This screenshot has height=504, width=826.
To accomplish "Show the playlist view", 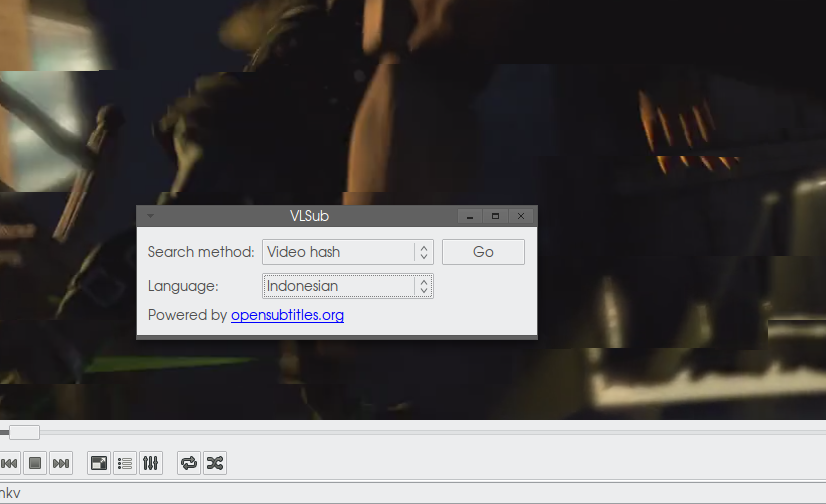I will coord(125,463).
